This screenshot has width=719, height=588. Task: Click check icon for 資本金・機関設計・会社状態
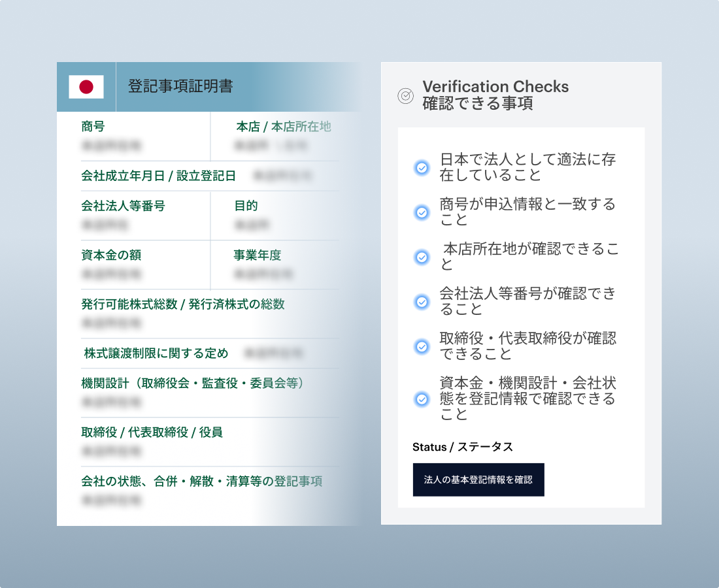(x=422, y=399)
